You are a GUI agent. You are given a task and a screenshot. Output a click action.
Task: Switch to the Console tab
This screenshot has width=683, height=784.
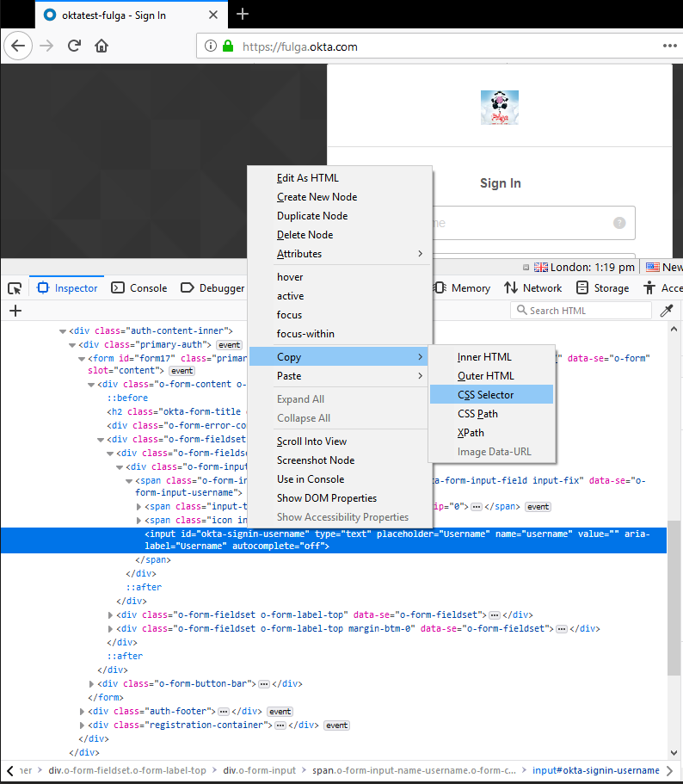[x=139, y=288]
